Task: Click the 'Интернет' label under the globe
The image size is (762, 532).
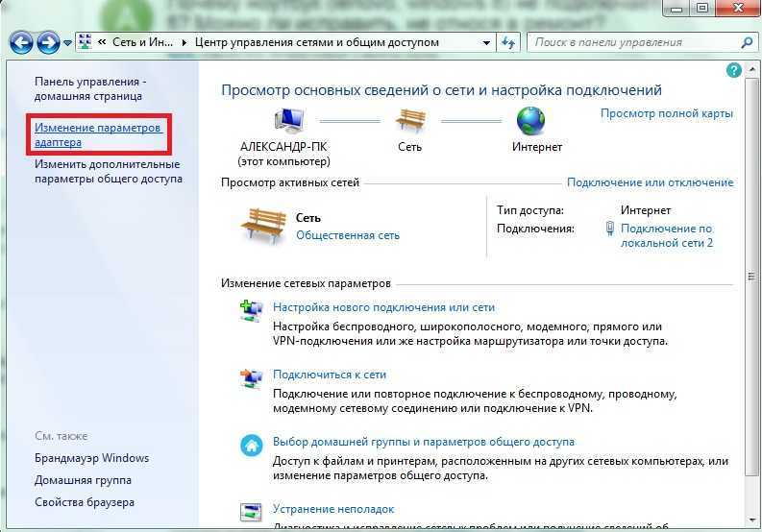Action: click(537, 147)
